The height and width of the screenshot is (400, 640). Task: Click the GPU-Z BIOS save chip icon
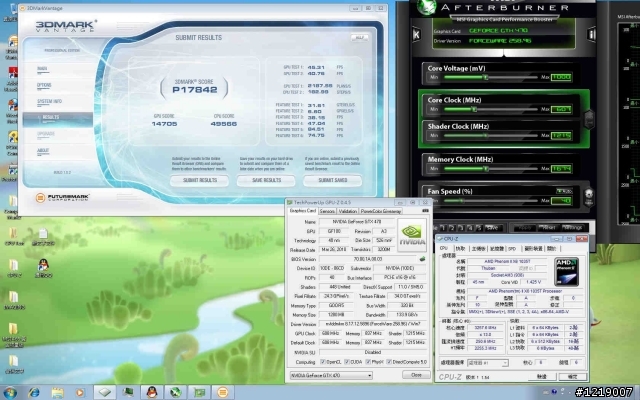coord(422,259)
